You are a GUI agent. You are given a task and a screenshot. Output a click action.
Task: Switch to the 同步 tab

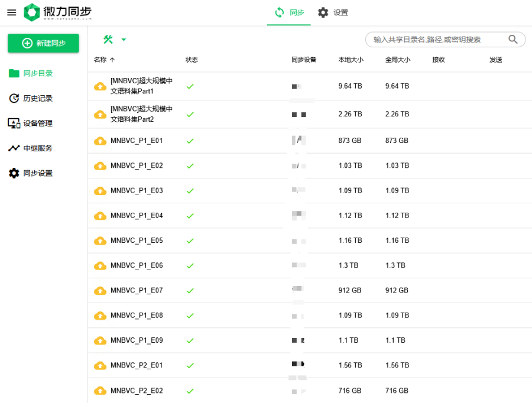click(x=290, y=12)
